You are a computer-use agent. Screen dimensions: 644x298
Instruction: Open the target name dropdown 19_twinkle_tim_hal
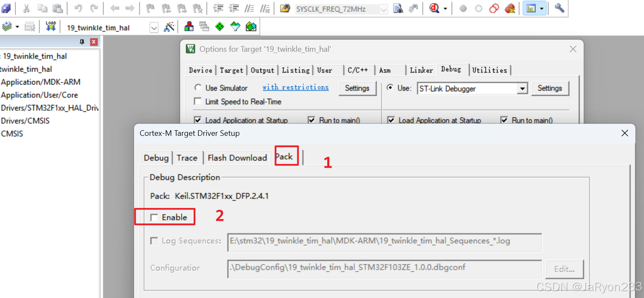154,28
